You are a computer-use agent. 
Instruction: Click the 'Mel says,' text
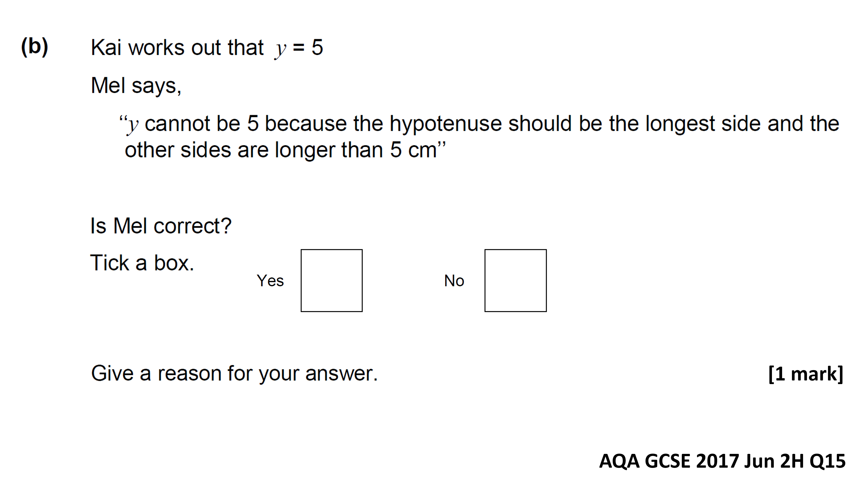point(136,86)
